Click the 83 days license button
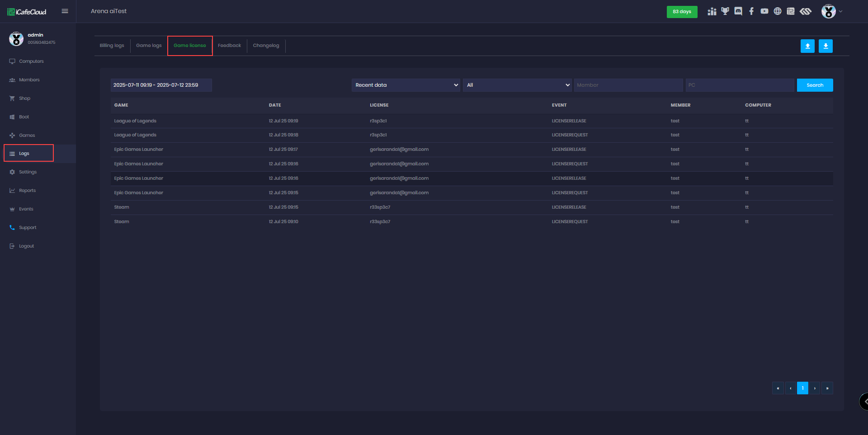868x435 pixels. pyautogui.click(x=682, y=12)
